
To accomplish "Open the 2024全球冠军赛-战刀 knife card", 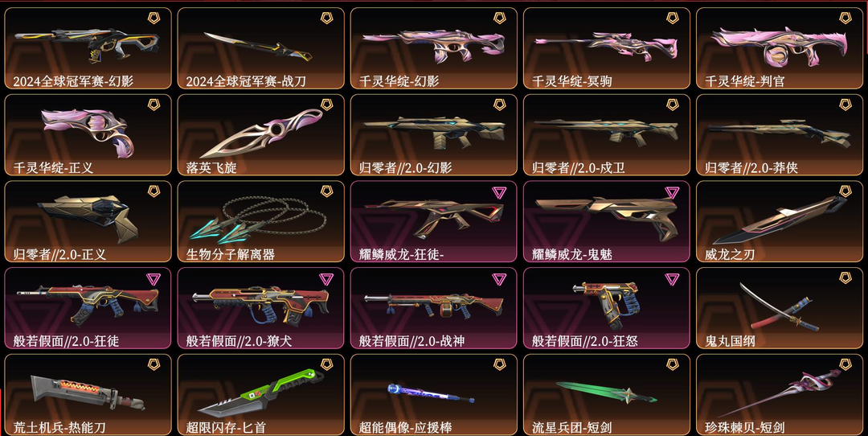I will coord(260,48).
